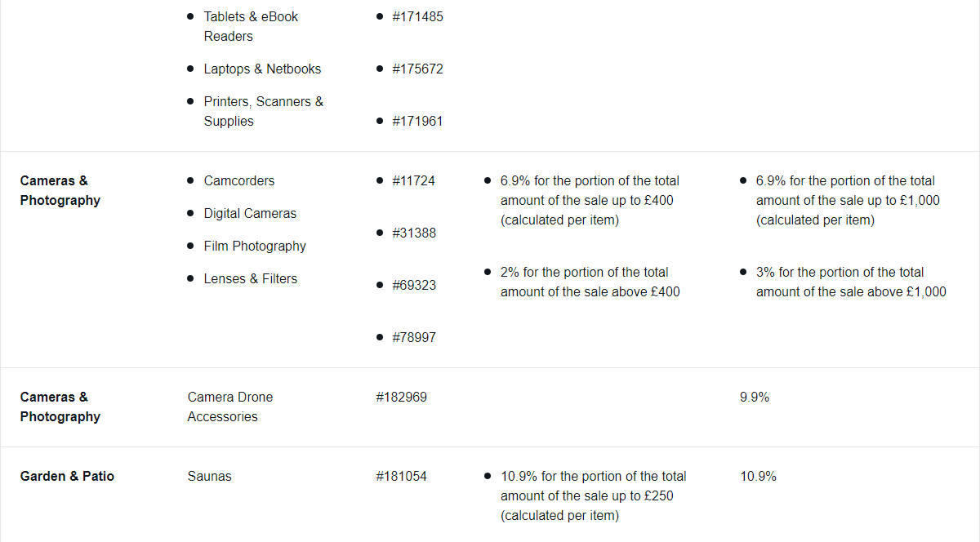980x542 pixels.
Task: Select category ID #171961
Action: [x=417, y=121]
